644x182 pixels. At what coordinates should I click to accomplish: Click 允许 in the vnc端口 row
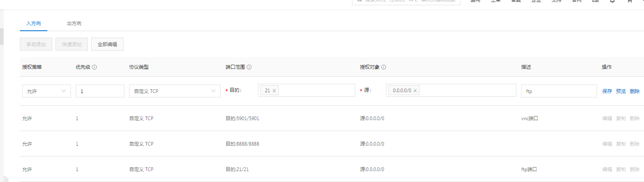27,119
